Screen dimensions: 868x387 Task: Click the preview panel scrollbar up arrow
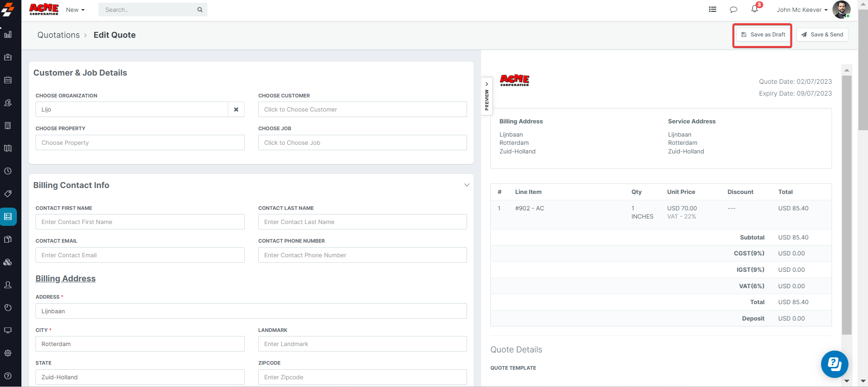(847, 70)
